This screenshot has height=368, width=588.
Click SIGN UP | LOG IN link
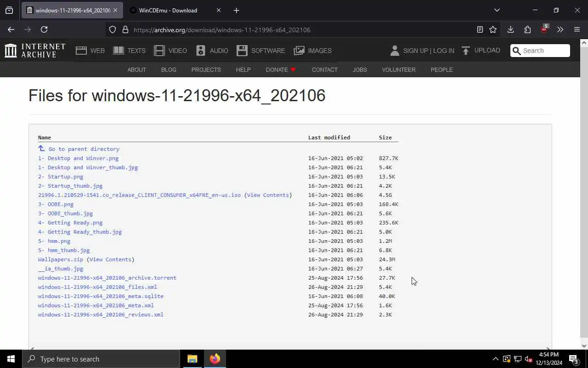click(429, 51)
